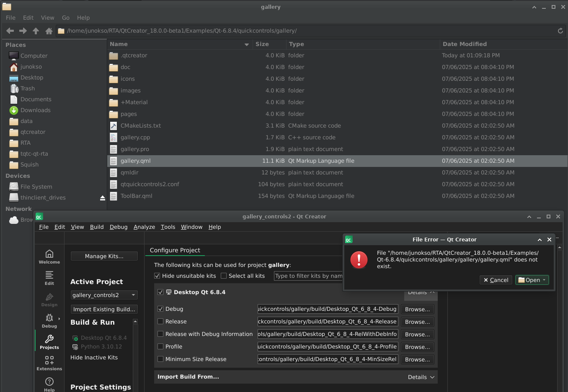
Task: Click the Debug build directory path field
Action: coord(328,309)
